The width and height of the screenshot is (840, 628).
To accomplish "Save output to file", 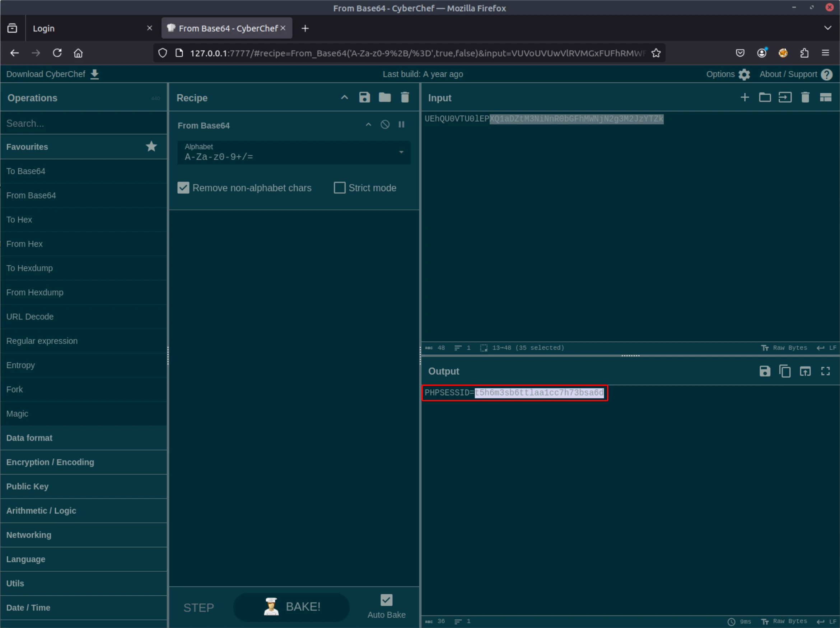I will [x=764, y=371].
